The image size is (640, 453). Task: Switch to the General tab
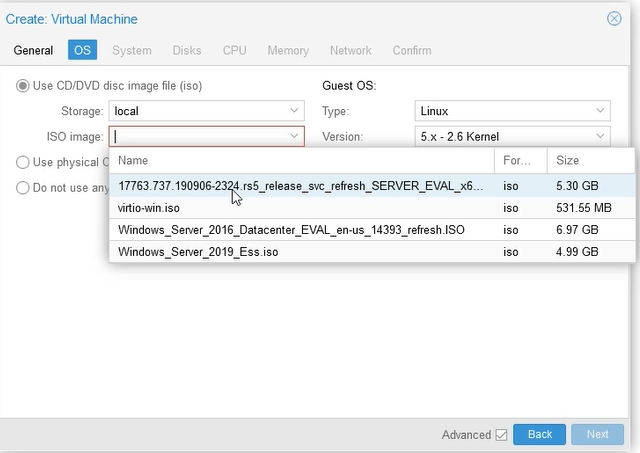[x=33, y=50]
